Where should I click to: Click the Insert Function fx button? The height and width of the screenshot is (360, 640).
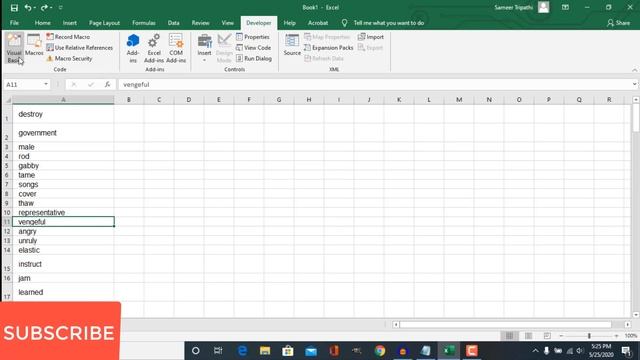pos(107,84)
